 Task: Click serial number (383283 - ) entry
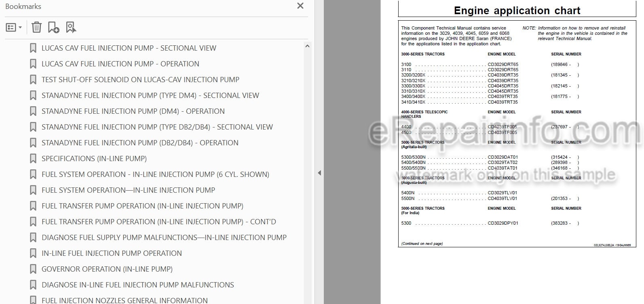tap(565, 223)
